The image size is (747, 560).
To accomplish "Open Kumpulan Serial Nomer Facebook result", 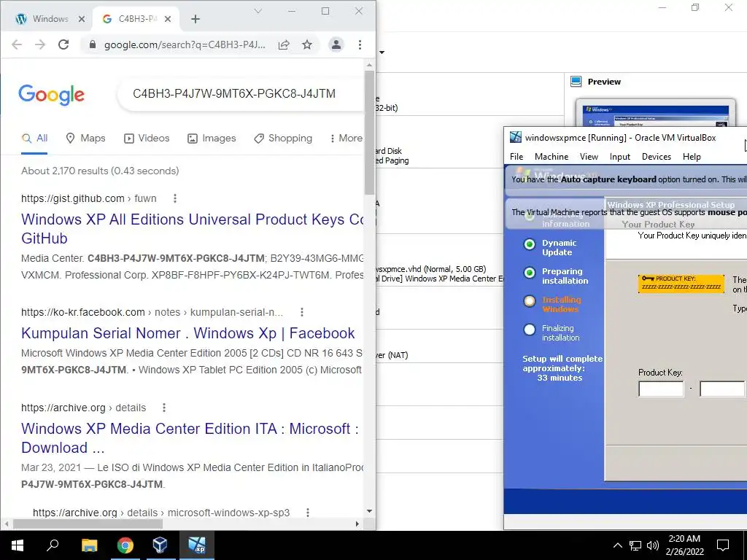I will [x=187, y=332].
